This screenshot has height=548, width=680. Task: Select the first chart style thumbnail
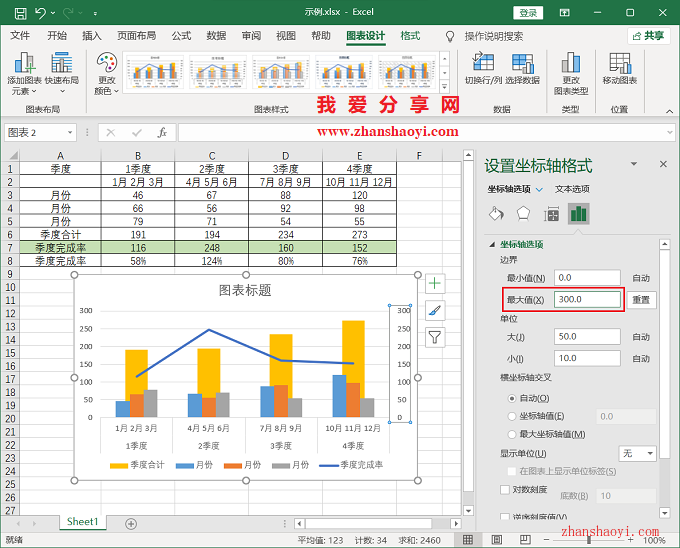tap(155, 72)
